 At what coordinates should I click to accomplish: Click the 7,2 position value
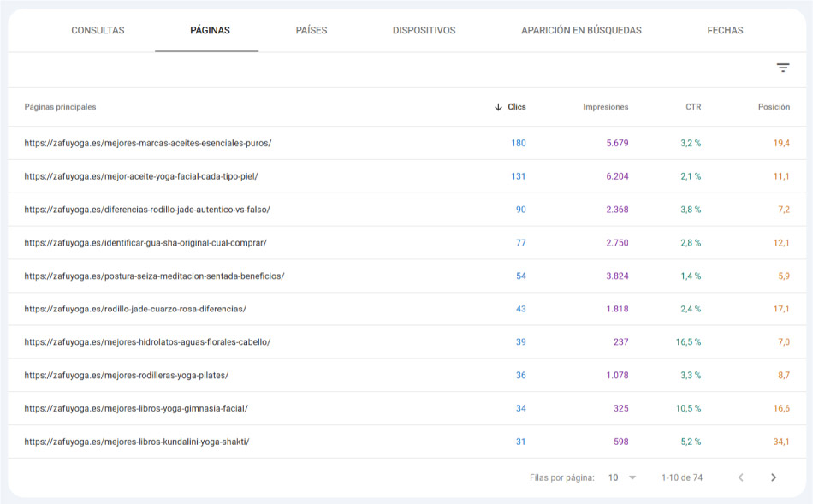783,210
